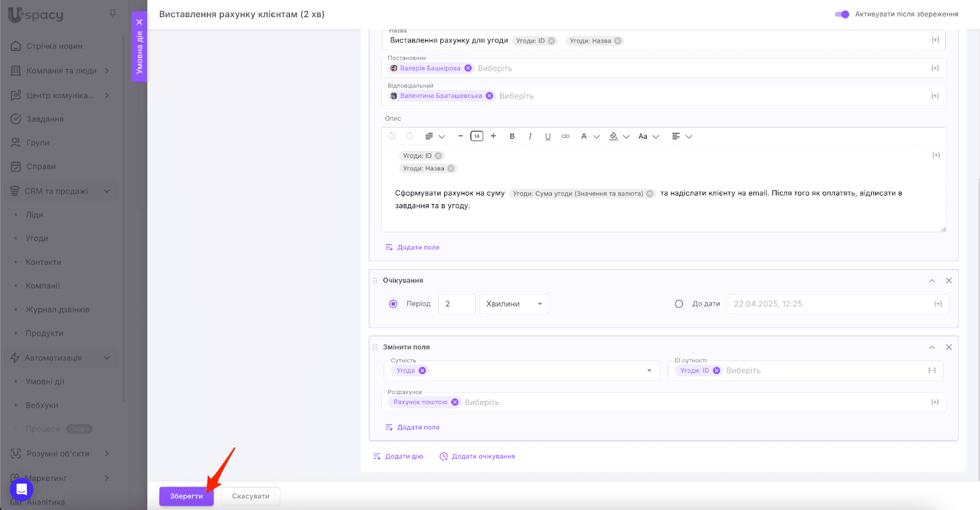
Task: Open the Сутність dropdown with Угода
Action: pyautogui.click(x=649, y=370)
